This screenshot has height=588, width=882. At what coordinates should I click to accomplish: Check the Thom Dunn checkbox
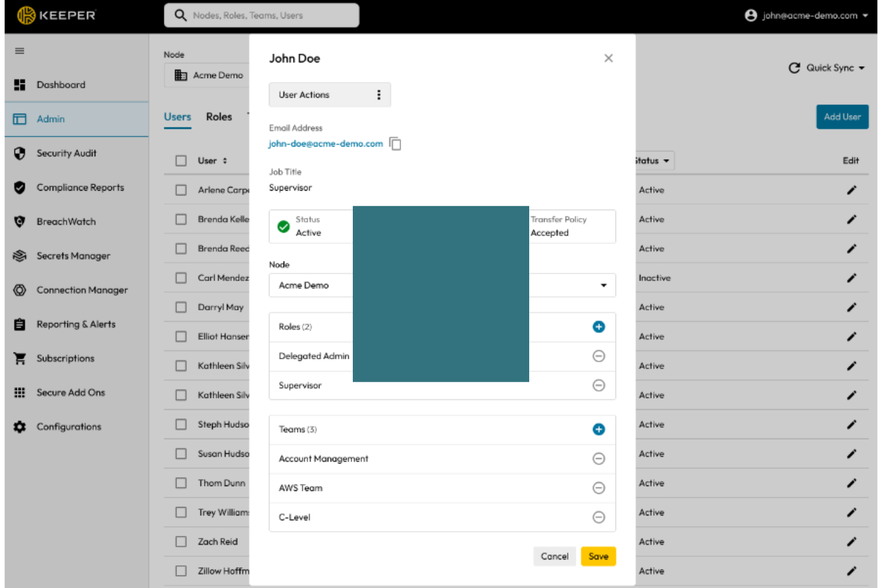pyautogui.click(x=181, y=483)
